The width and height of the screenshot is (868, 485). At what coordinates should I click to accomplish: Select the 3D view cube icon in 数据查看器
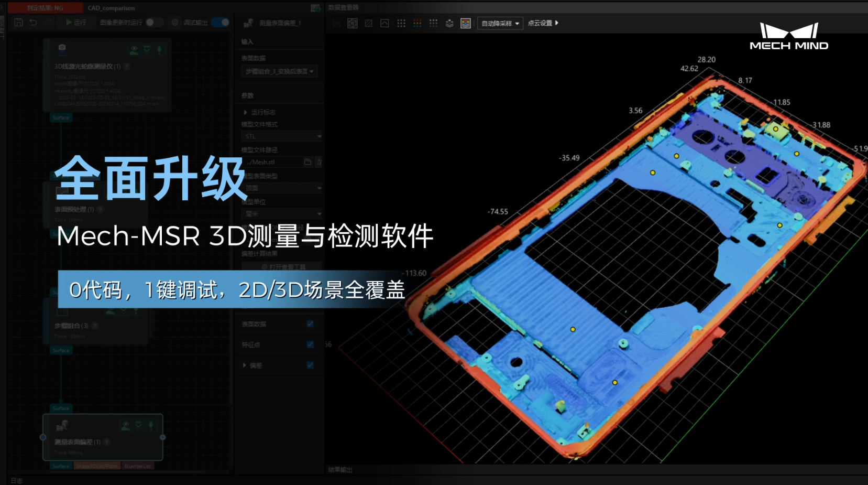(x=353, y=23)
